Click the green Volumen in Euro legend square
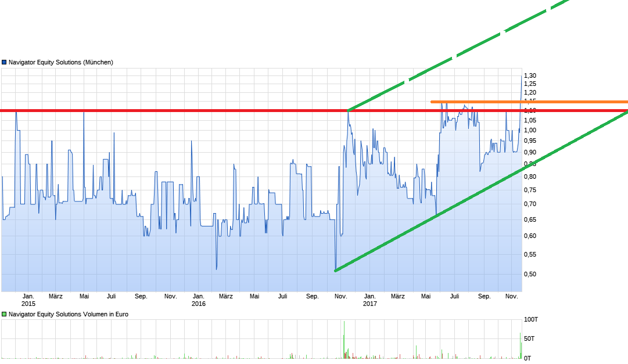Screen dimensions: 628x364 tap(4, 313)
